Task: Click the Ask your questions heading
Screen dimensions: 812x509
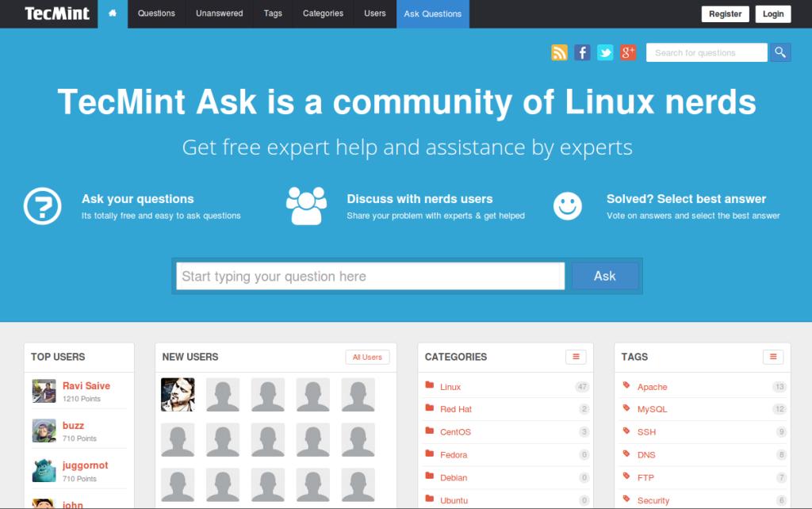Action: tap(138, 199)
